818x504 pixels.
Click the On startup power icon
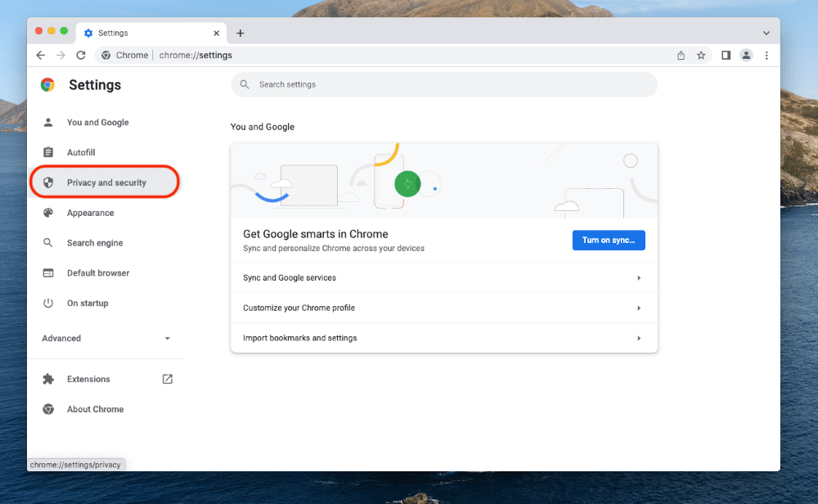tap(48, 303)
